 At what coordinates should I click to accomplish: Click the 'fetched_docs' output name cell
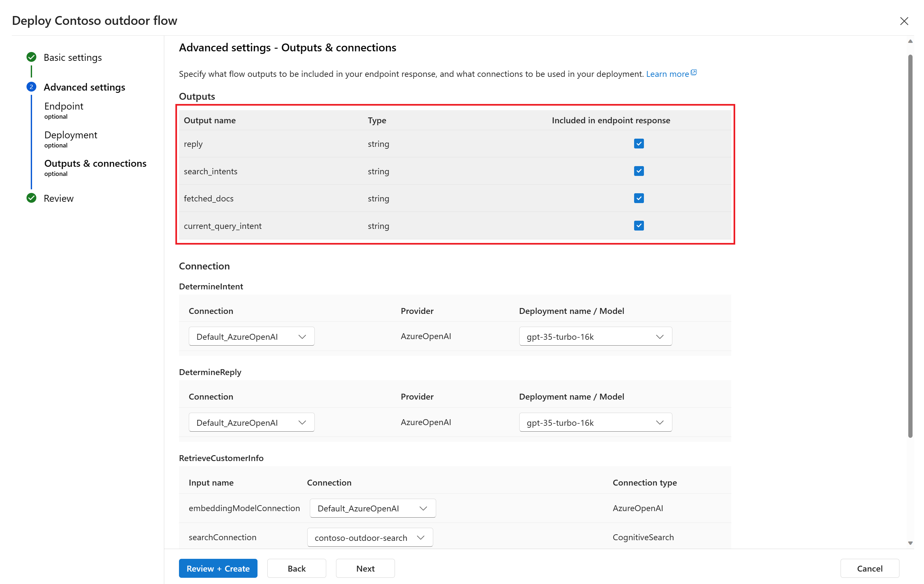208,198
